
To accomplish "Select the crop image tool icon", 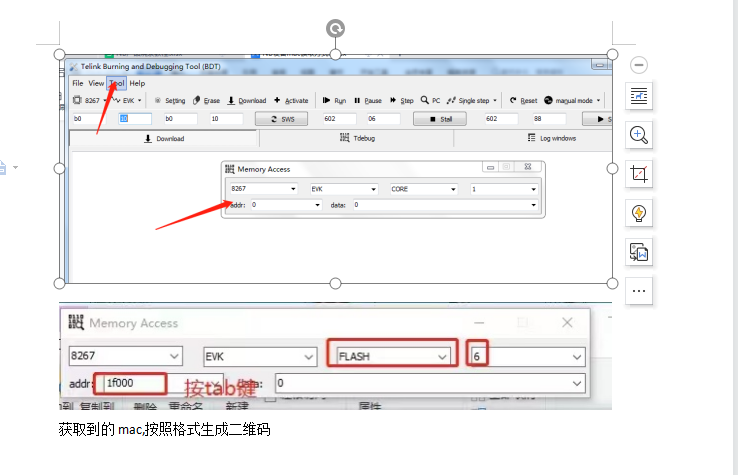I will [639, 174].
